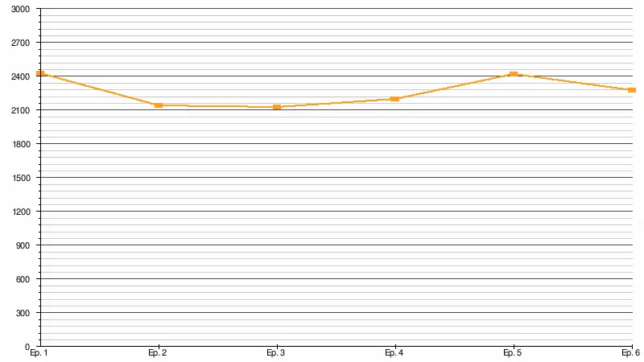
Task: Select the orange marker at Ep. 2
Action: pyautogui.click(x=159, y=105)
